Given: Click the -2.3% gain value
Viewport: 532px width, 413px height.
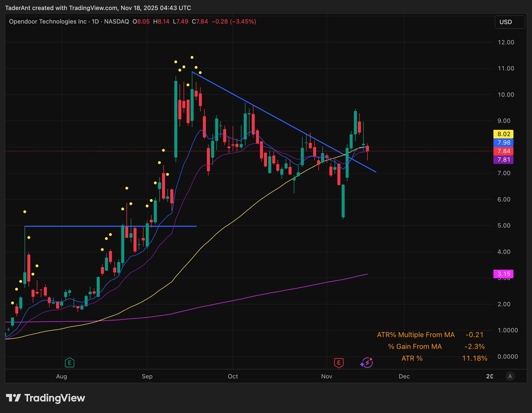Looking at the screenshot, I should pyautogui.click(x=475, y=346).
